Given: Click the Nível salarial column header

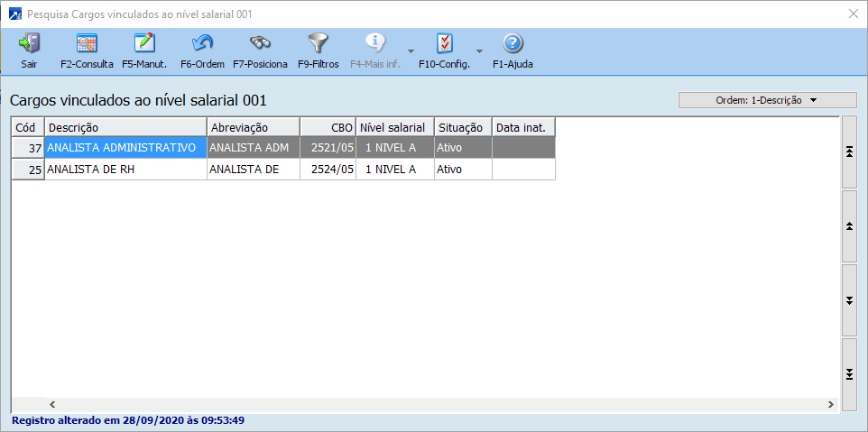Looking at the screenshot, I should tap(394, 127).
